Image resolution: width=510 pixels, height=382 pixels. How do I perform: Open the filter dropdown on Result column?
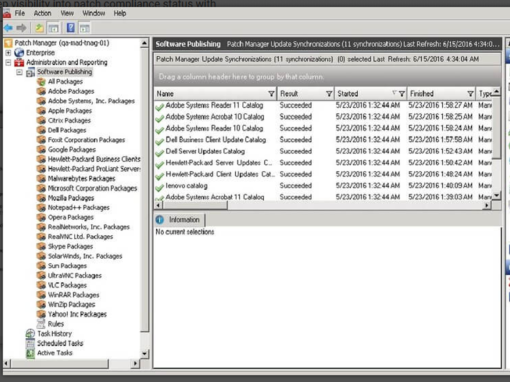click(x=329, y=94)
